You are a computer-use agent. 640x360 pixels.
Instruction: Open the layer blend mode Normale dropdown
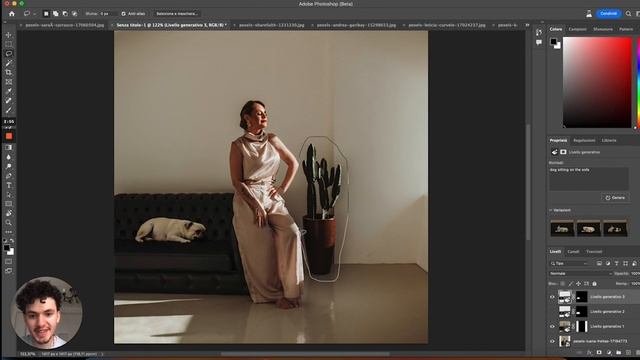[580, 273]
